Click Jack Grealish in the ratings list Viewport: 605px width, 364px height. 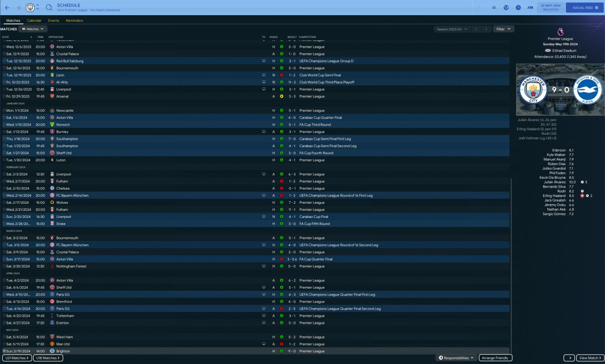(x=555, y=200)
